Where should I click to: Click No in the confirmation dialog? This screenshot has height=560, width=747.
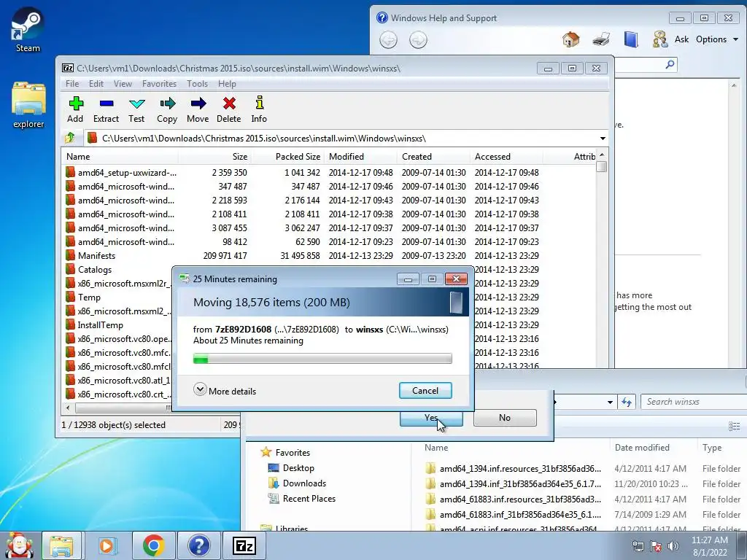click(x=505, y=418)
